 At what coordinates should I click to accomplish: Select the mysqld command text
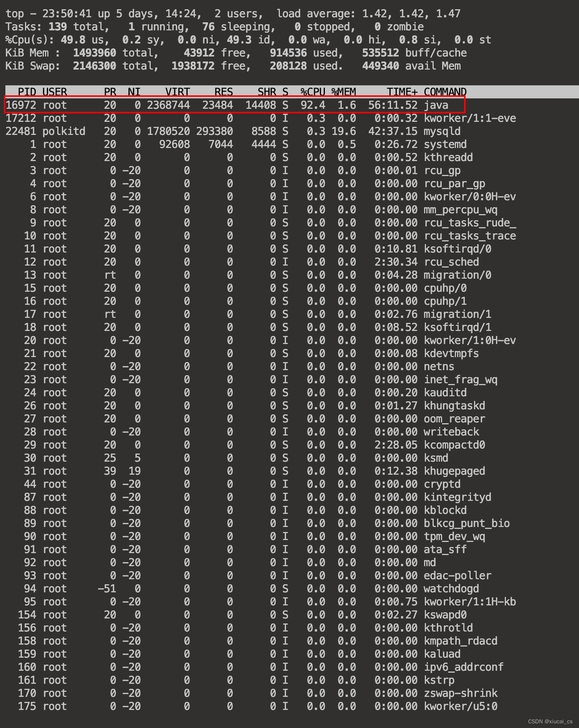(x=442, y=131)
